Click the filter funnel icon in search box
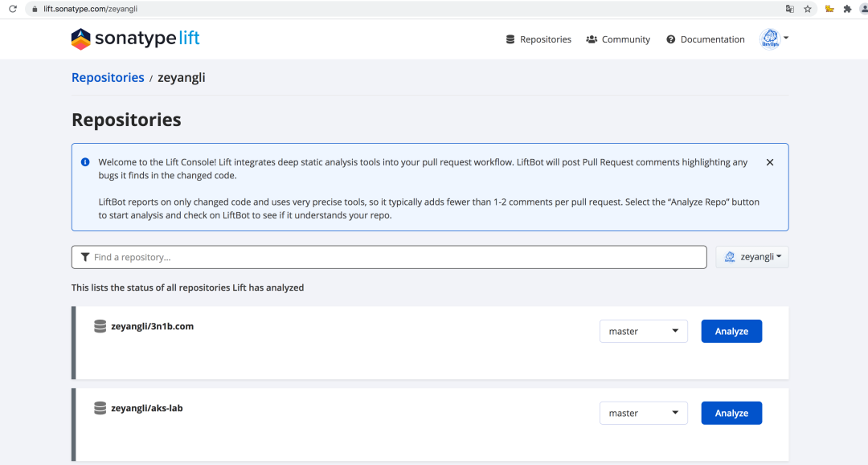 (85, 257)
